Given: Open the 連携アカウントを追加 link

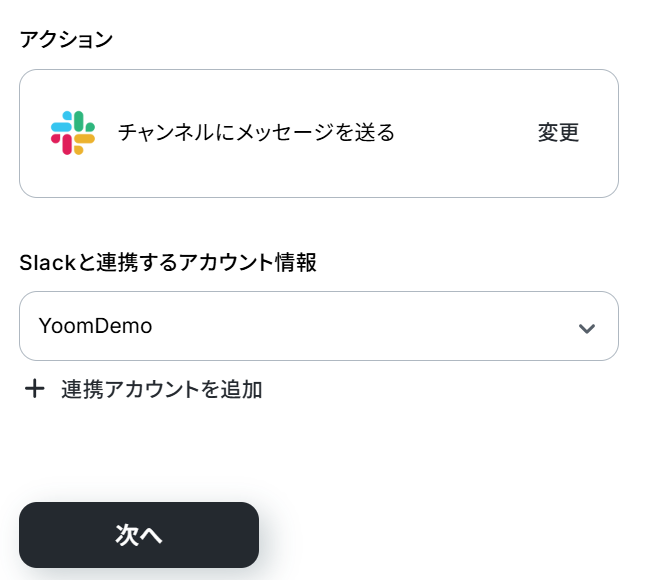Looking at the screenshot, I should pos(161,389).
